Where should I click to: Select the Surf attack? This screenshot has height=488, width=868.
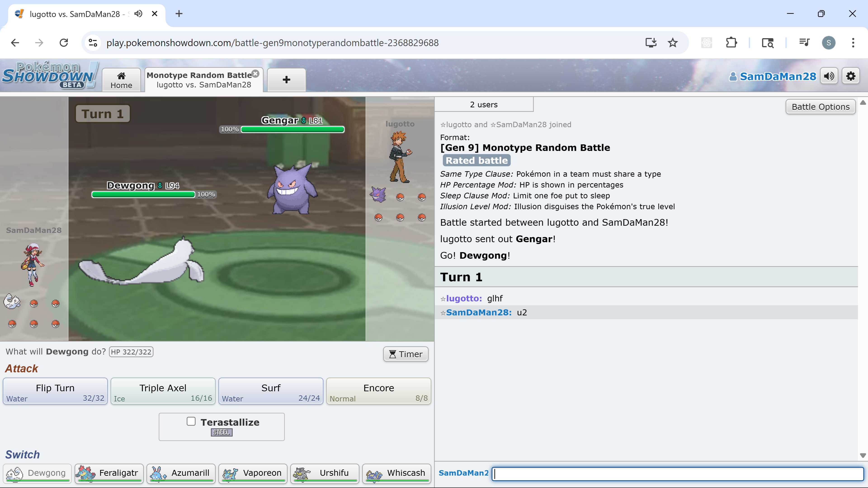tap(271, 391)
